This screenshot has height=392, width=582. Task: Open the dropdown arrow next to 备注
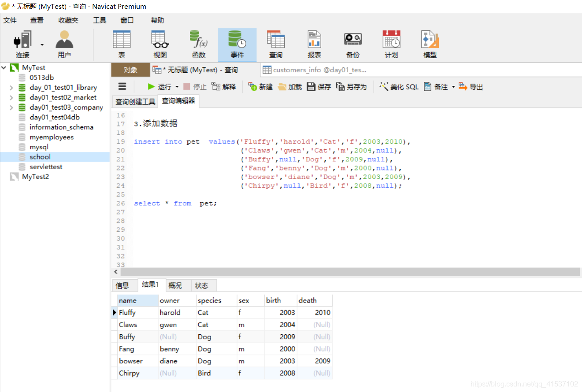pos(453,87)
